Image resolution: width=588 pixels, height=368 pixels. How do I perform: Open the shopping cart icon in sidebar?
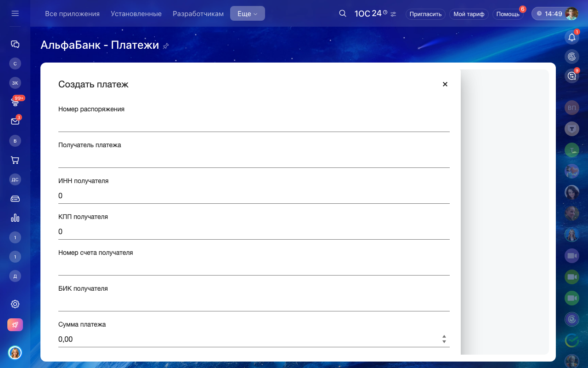pyautogui.click(x=15, y=160)
